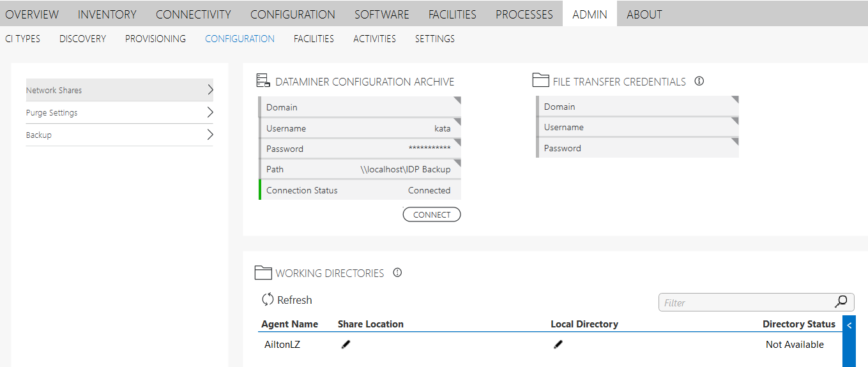Image resolution: width=868 pixels, height=367 pixels.
Task: Click the Refresh icon
Action: (268, 299)
